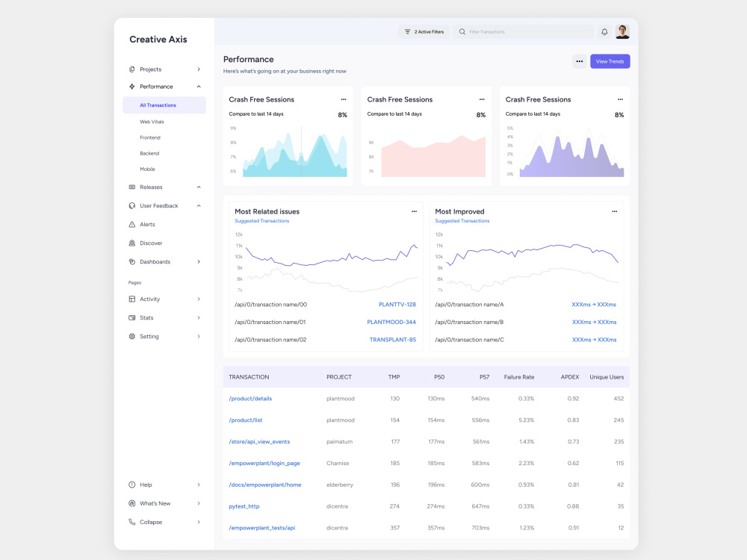This screenshot has height=560, width=747.
Task: Expand the What's New chevron
Action: (199, 503)
